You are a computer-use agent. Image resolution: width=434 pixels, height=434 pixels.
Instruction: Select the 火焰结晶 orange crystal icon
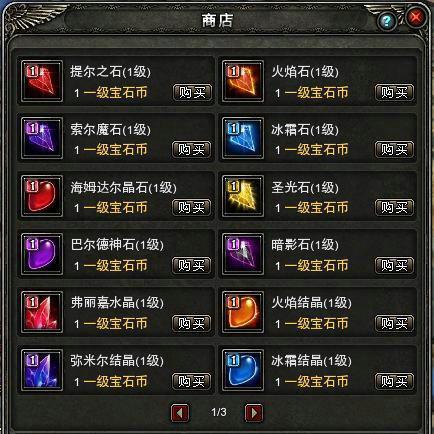point(243,312)
